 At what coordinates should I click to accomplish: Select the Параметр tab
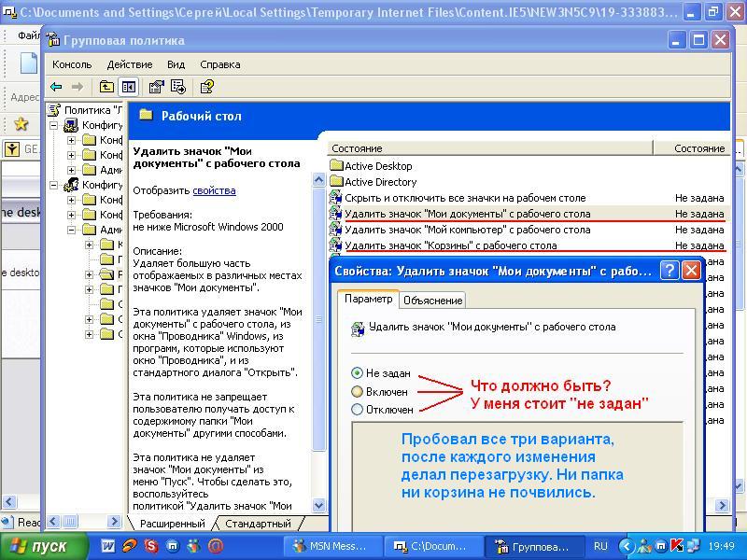point(368,299)
